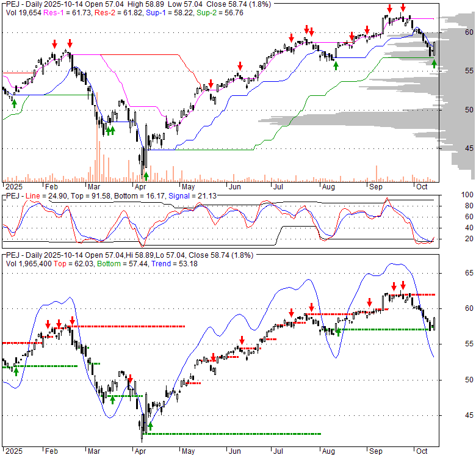Click the Top = 62.03 label in bottom chart

click(x=74, y=264)
